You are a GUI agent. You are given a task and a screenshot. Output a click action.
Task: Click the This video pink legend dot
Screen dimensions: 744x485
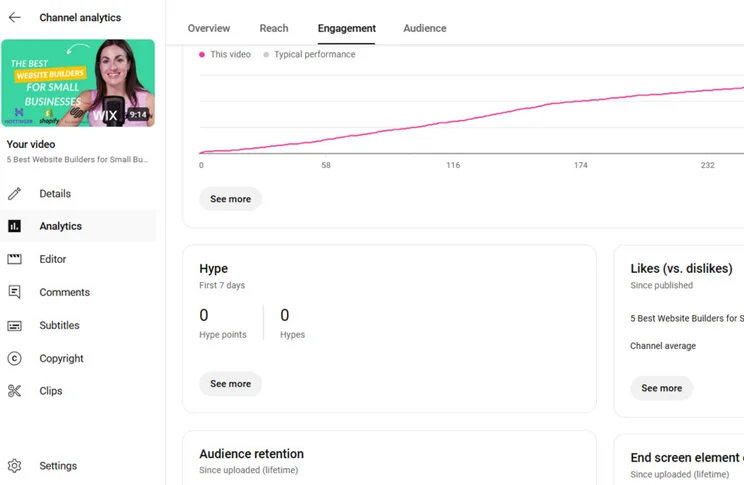pos(202,55)
